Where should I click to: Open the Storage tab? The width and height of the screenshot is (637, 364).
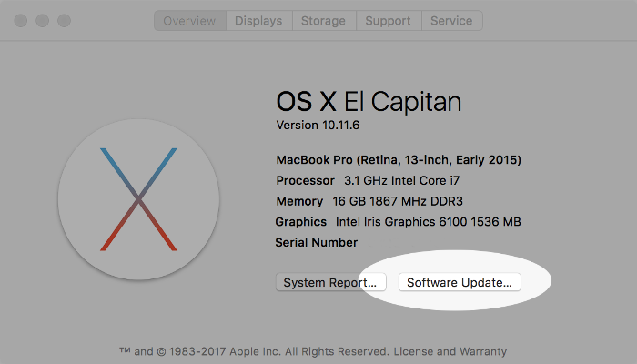click(323, 21)
